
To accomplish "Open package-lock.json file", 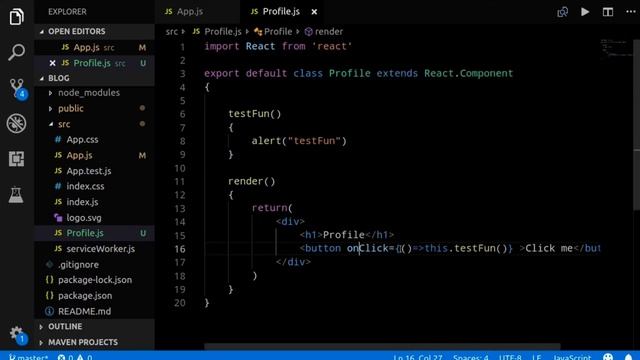I will [94, 280].
